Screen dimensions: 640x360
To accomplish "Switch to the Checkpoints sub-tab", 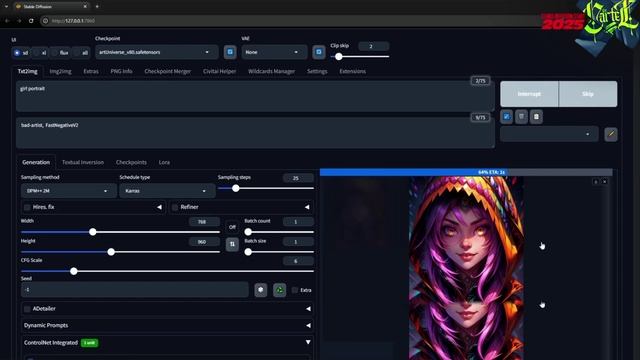I will (x=131, y=162).
